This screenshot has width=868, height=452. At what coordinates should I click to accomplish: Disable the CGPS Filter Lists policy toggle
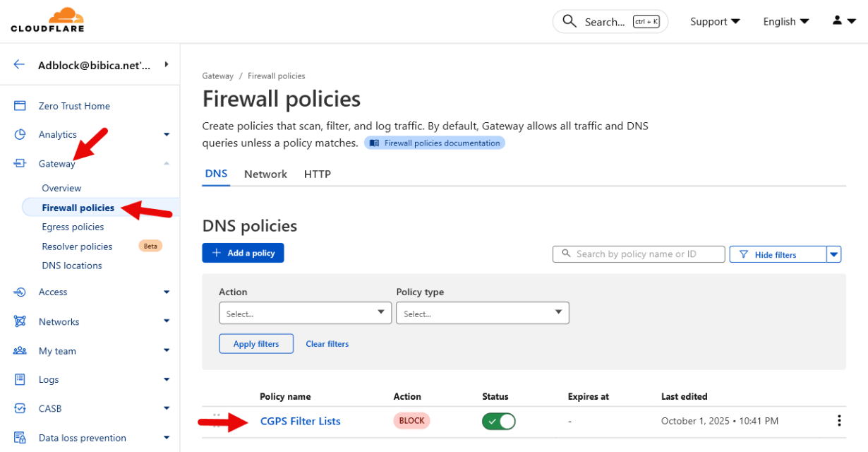coord(498,422)
